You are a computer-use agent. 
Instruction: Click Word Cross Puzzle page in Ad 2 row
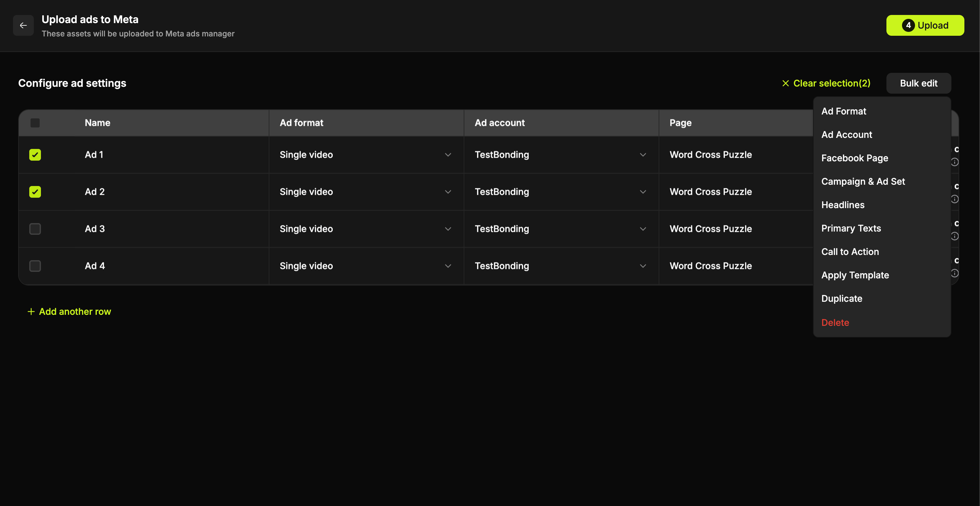point(711,192)
